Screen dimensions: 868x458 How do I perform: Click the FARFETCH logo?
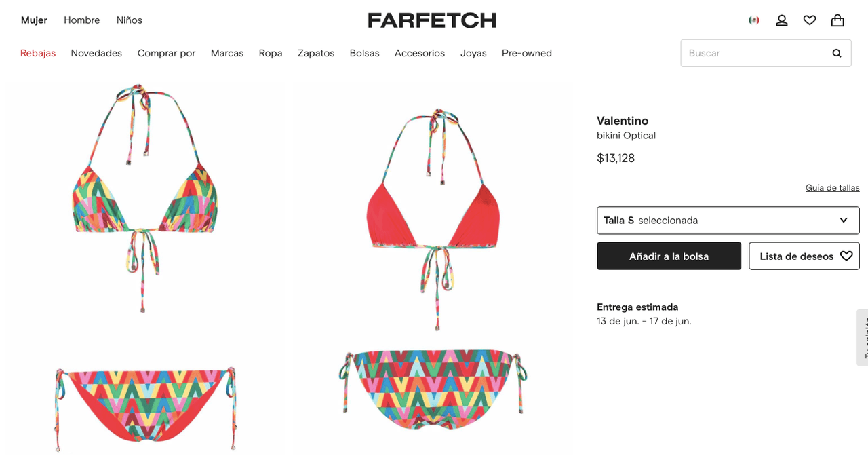coord(432,20)
